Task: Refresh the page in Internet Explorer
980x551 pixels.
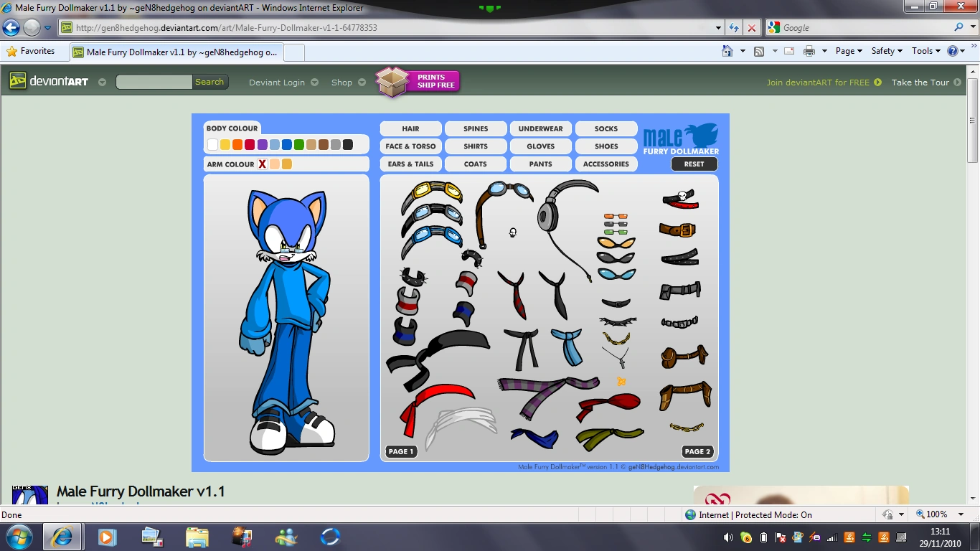Action: point(734,28)
